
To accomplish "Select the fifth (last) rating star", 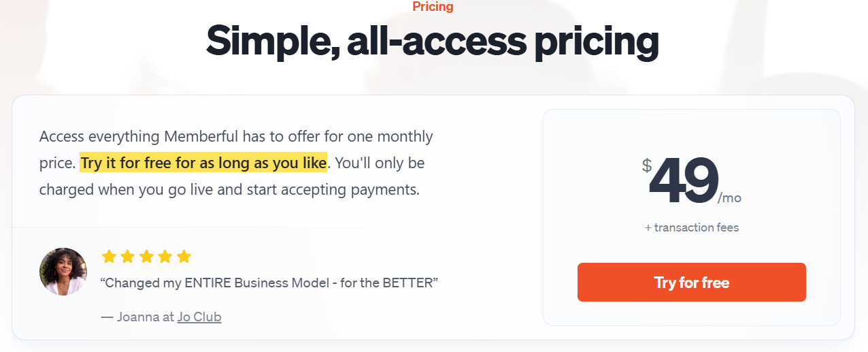I will (x=184, y=257).
